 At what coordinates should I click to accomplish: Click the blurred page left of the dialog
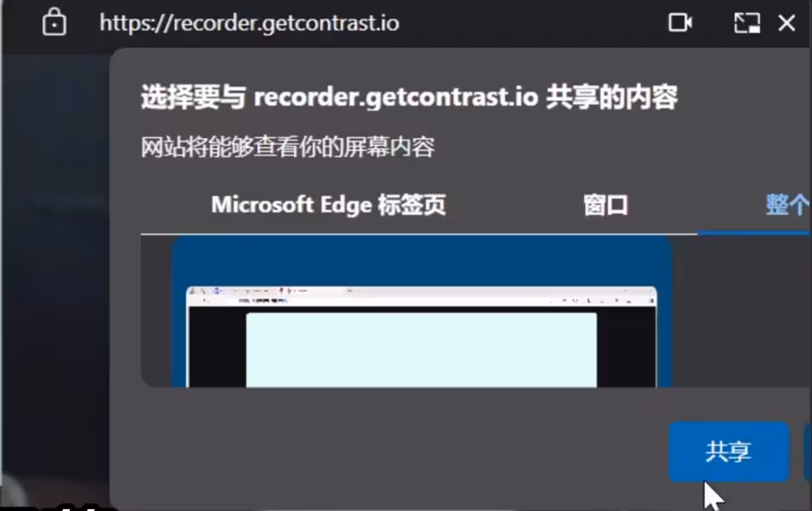point(55,259)
